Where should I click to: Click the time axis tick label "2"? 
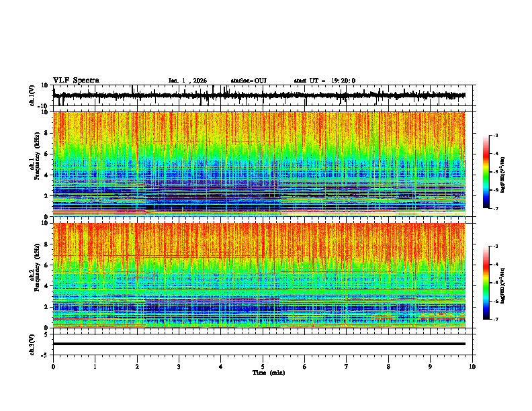137,367
